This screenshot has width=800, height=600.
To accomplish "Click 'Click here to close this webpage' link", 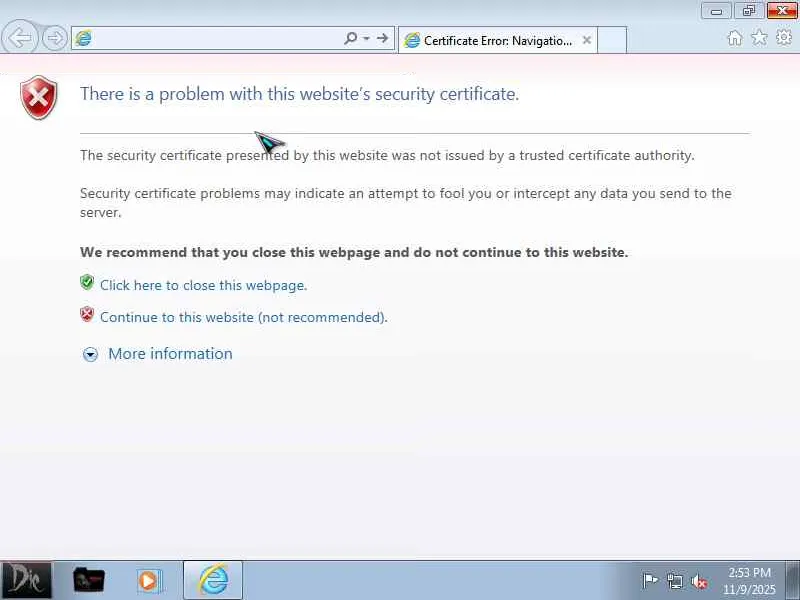I will click(204, 285).
